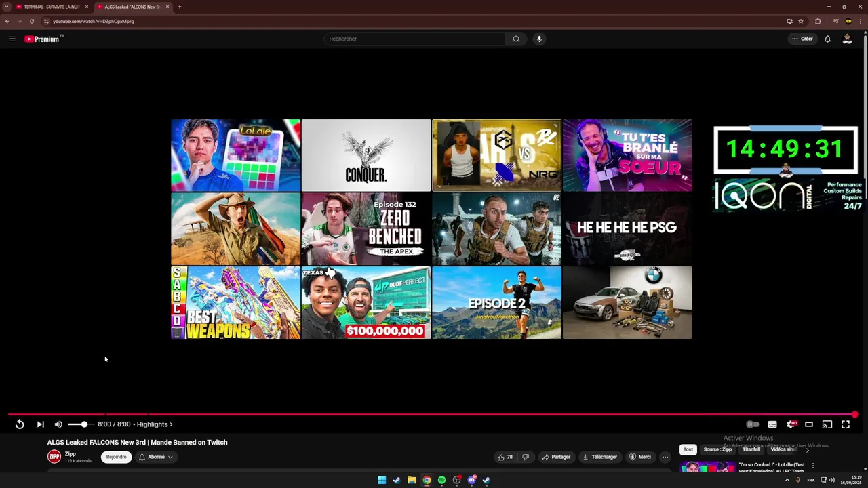
Task: Focus the Rechercher search field
Action: click(x=415, y=39)
